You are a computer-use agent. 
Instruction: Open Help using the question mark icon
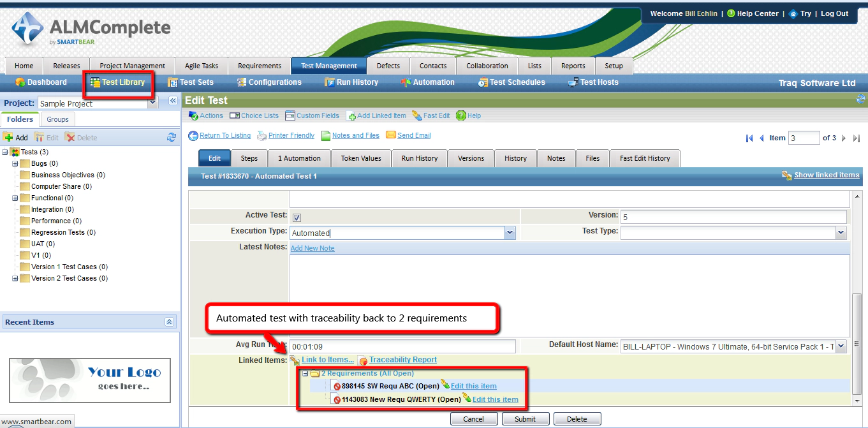[462, 115]
